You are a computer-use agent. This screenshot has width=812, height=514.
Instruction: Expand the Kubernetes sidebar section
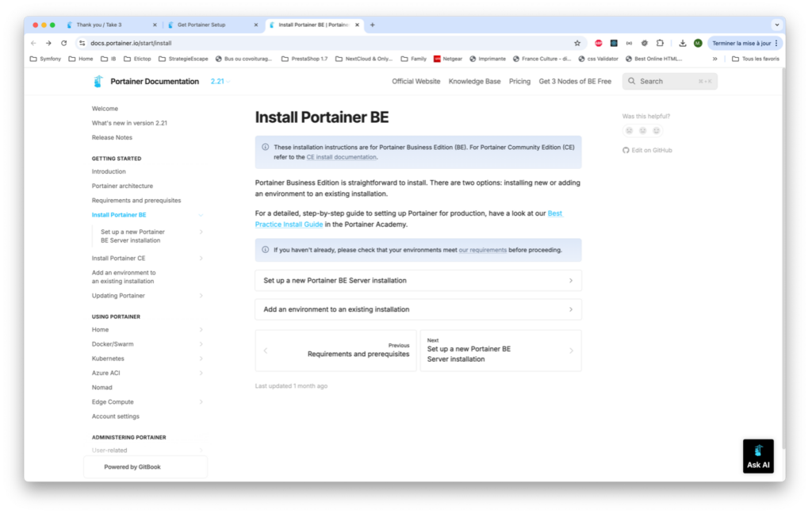(x=201, y=359)
